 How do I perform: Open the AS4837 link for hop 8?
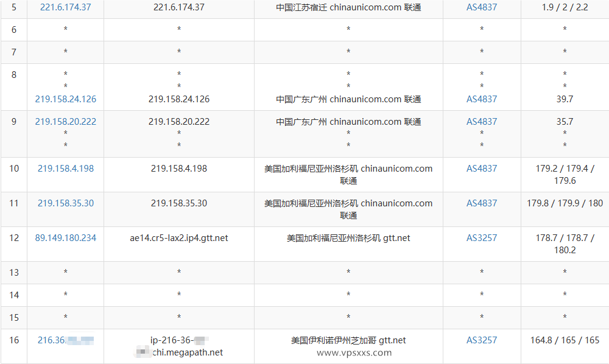point(482,99)
